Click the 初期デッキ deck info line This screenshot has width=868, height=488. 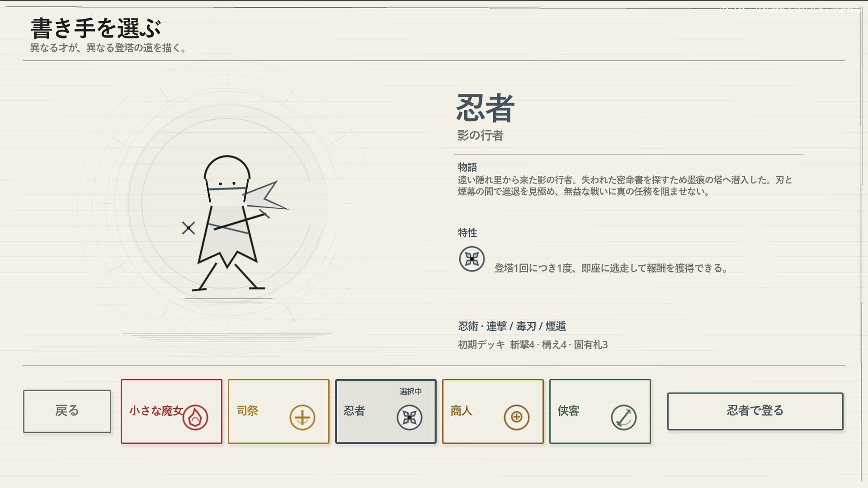tap(533, 345)
